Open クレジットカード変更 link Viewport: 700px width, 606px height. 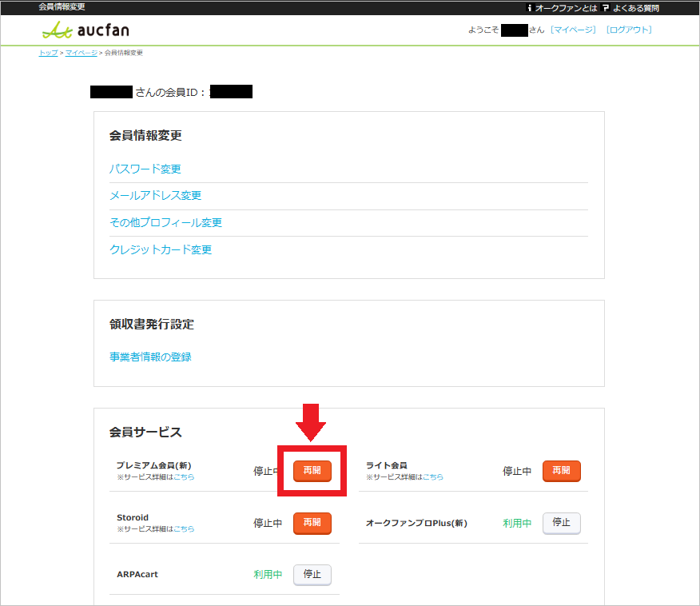click(x=161, y=249)
